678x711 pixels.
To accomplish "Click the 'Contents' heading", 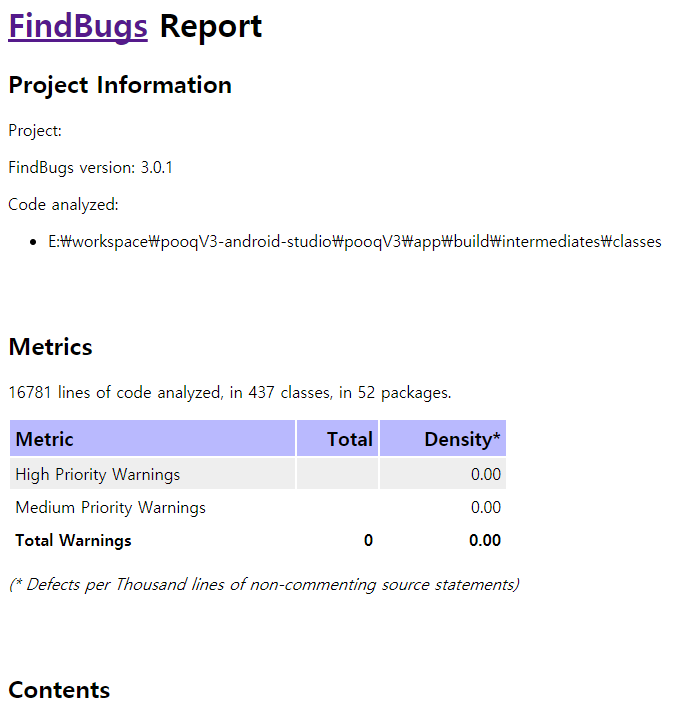I will tap(59, 690).
